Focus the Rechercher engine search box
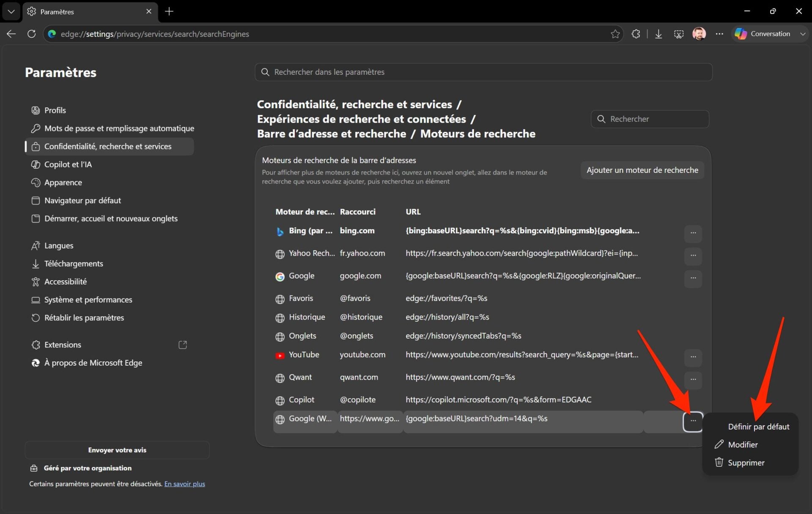Screen dimensions: 812x514 pos(650,119)
